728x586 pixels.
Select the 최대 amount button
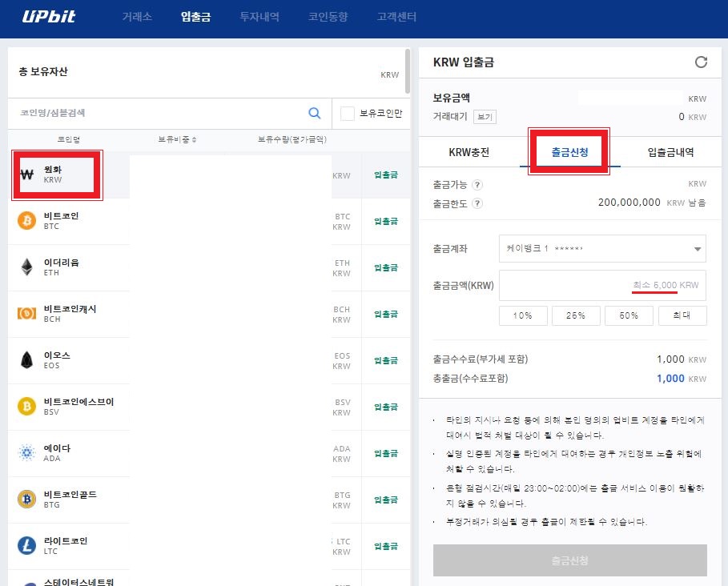682,315
